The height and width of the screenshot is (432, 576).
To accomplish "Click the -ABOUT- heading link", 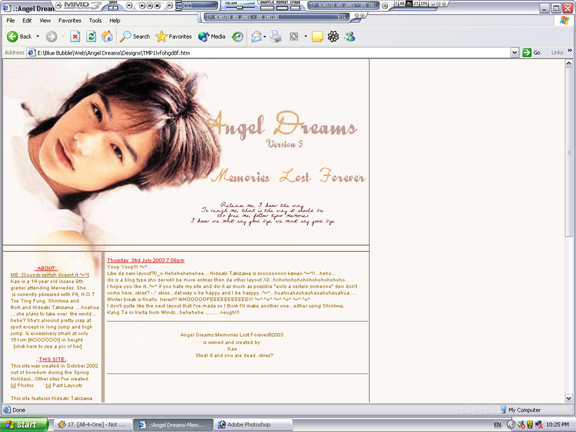I will (46, 268).
